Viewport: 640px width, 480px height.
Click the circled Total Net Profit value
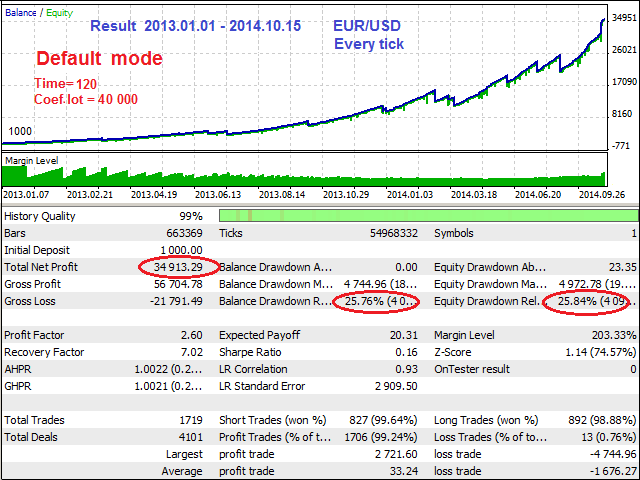[179, 267]
